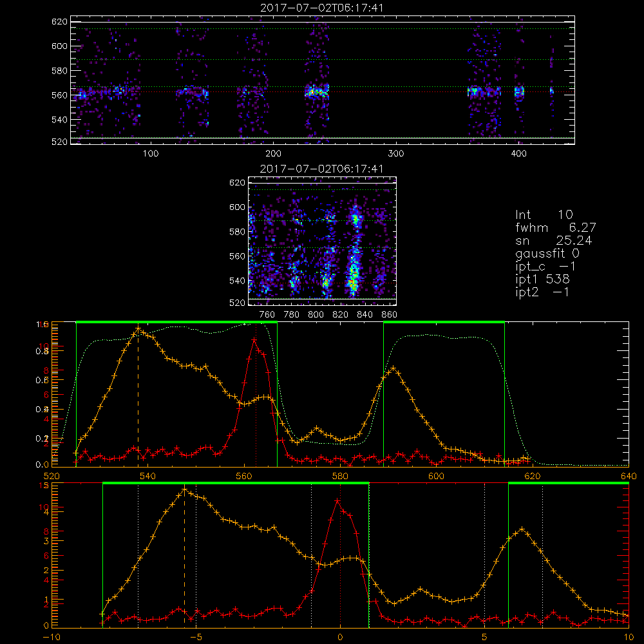Screen dimensions: 644x644
Task: Click the orange dashed vertical line in the bottom plot
Action: pyautogui.click(x=184, y=557)
